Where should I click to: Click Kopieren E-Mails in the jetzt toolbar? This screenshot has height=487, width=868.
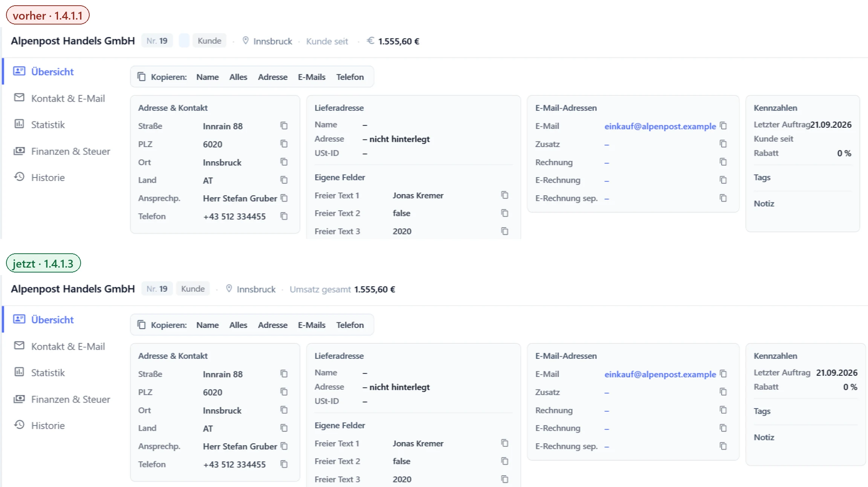312,325
